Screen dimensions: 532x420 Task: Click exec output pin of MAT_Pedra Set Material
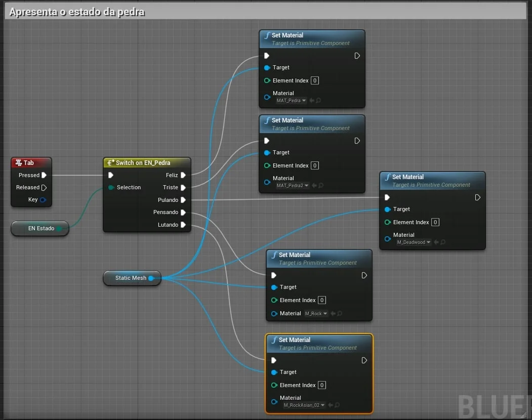[357, 56]
